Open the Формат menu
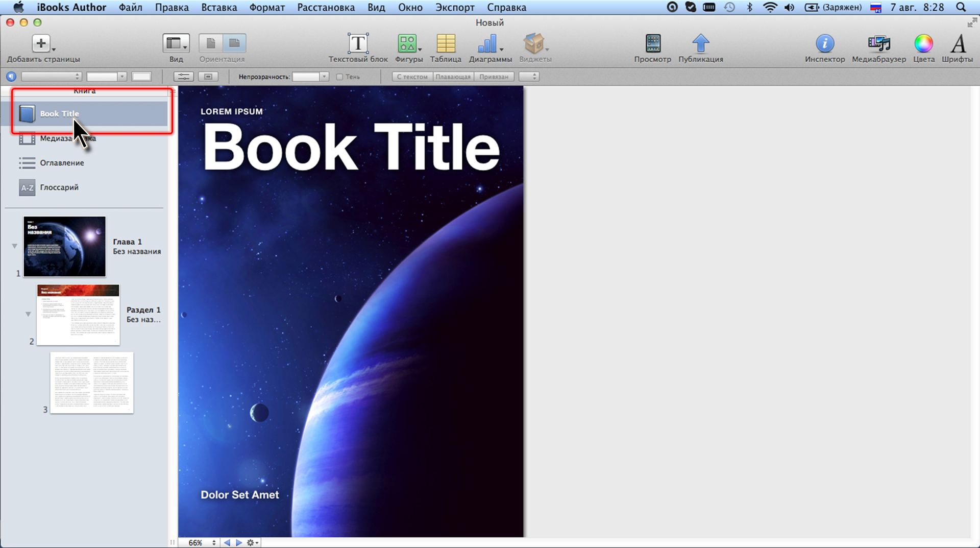Screen dimensions: 980x548 point(267,7)
